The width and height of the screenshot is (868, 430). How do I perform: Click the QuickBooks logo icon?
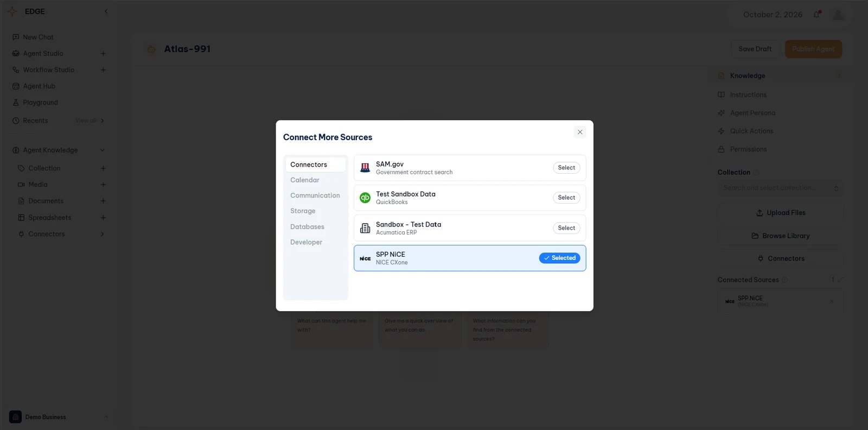click(365, 198)
